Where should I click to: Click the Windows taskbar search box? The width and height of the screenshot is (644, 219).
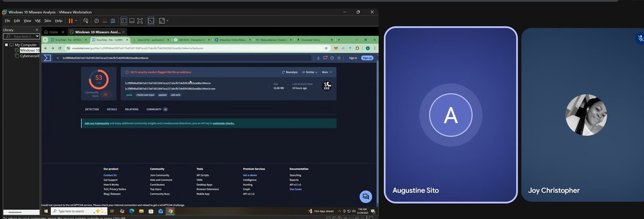pos(79,211)
